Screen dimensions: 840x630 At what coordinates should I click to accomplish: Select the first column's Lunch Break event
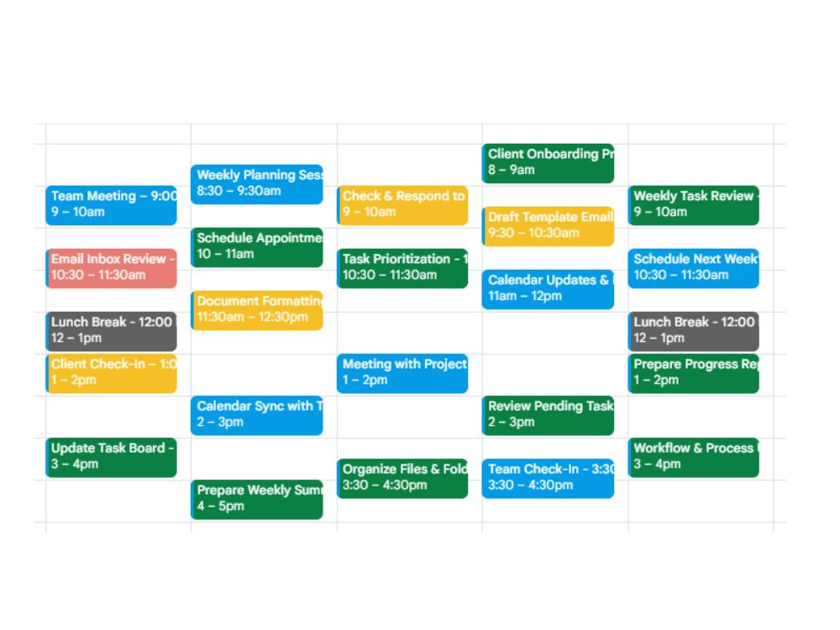click(x=111, y=332)
